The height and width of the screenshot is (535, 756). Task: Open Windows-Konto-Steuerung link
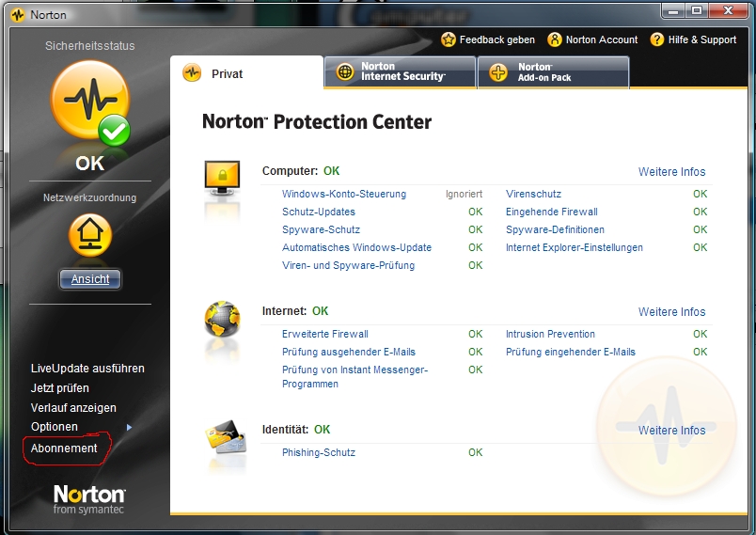tap(344, 194)
